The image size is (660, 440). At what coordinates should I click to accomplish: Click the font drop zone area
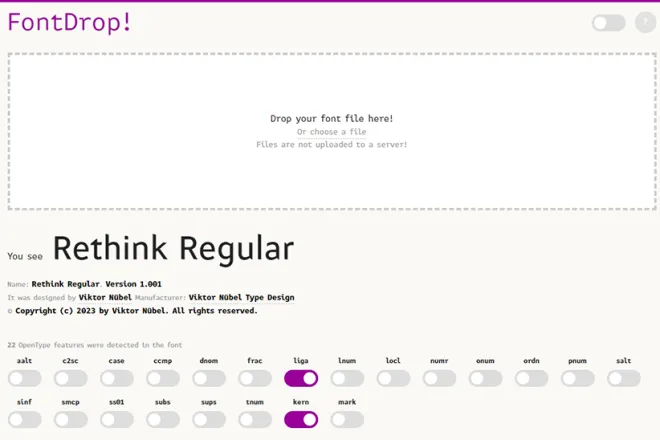point(332,131)
